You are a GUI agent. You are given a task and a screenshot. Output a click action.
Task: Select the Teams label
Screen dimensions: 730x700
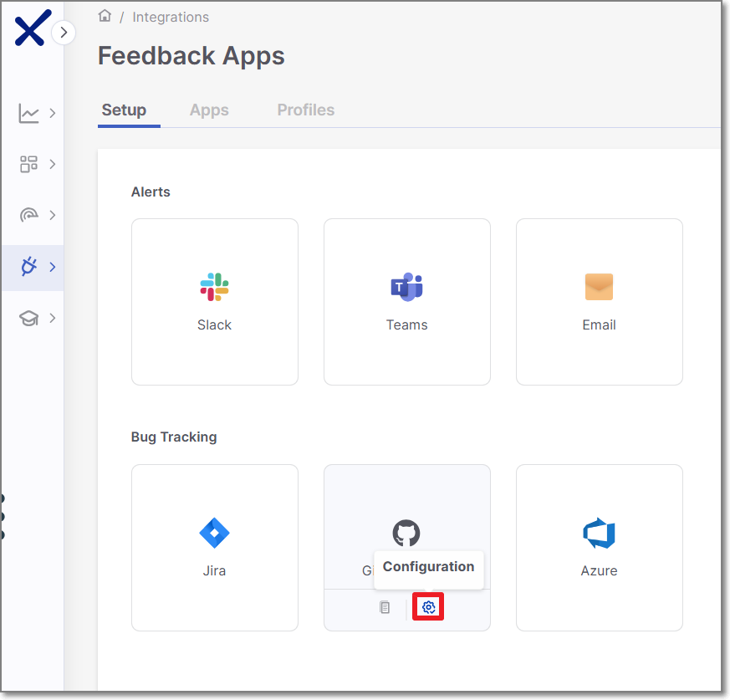407,324
